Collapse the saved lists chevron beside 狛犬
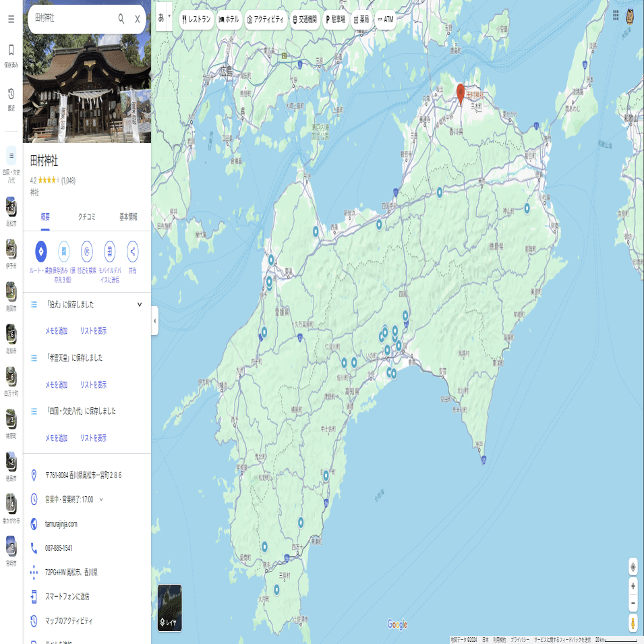This screenshot has height=644, width=644. (140, 304)
